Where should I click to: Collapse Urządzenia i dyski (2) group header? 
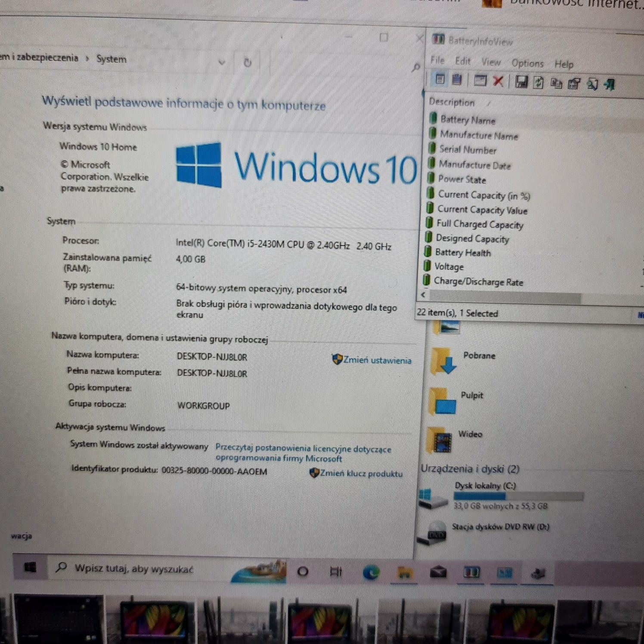pyautogui.click(x=470, y=469)
